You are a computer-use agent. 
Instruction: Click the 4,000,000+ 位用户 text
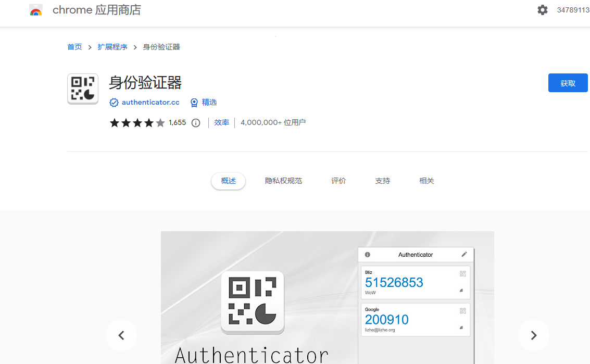pos(273,123)
